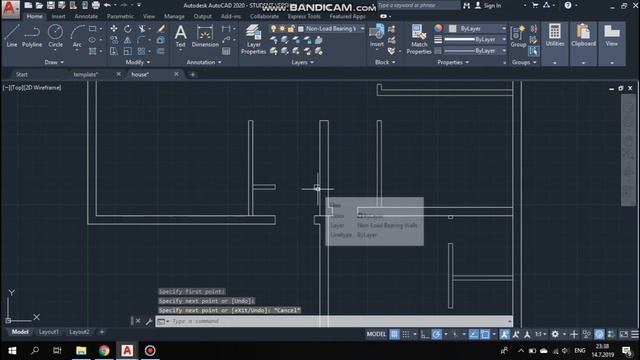
Task: Toggle grid display in status bar
Action: (394, 334)
